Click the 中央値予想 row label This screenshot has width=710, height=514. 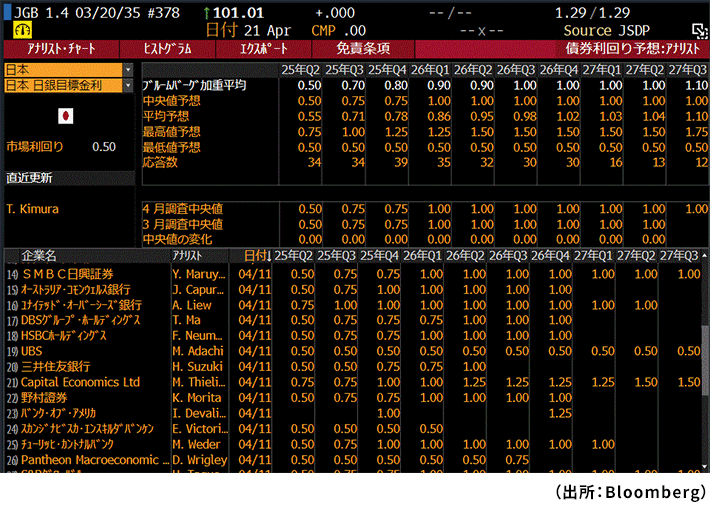(172, 101)
